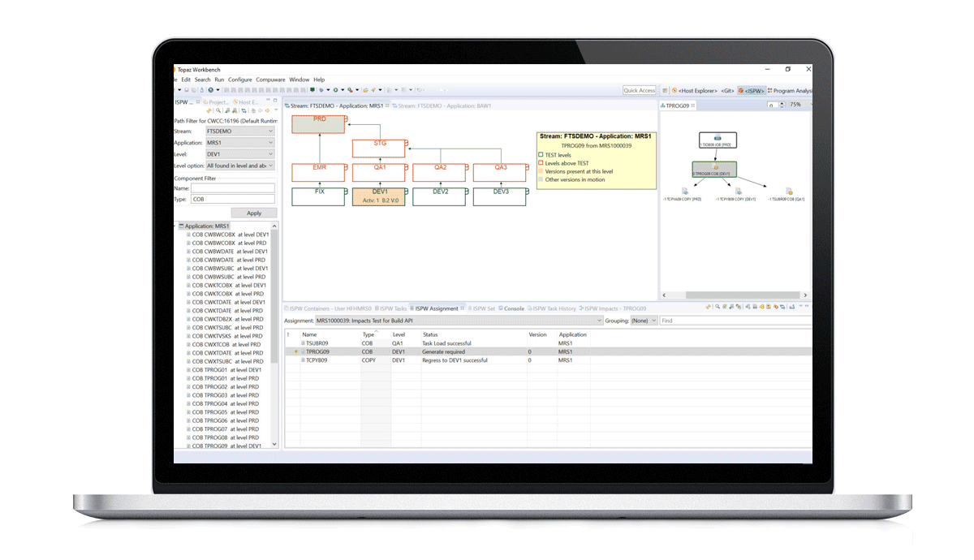Select the DEV1 level box in stream diagram
The width and height of the screenshot is (974, 560).
pyautogui.click(x=380, y=196)
